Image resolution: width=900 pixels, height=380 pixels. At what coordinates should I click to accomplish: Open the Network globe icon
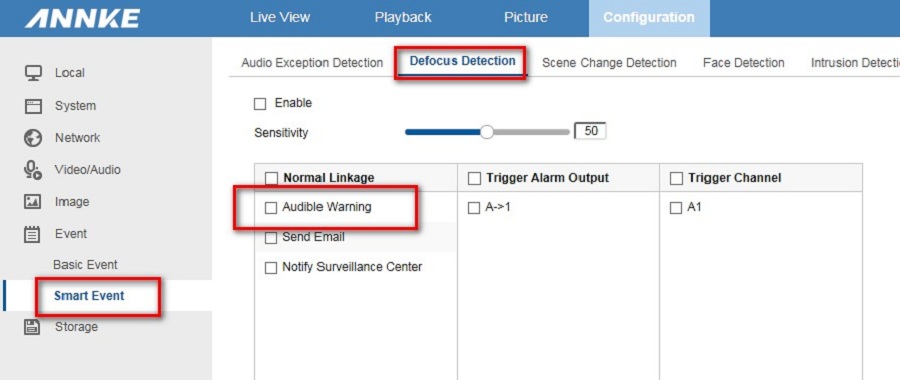pyautogui.click(x=33, y=138)
